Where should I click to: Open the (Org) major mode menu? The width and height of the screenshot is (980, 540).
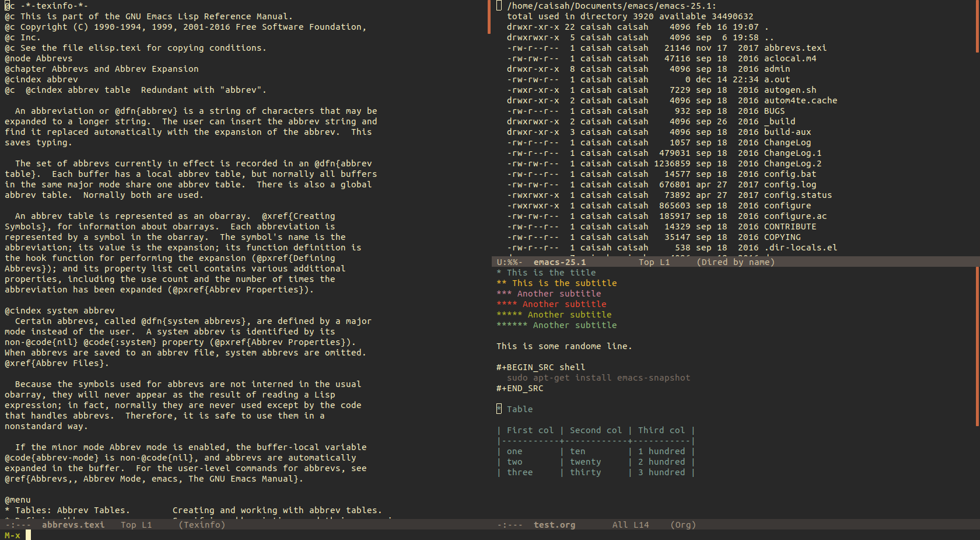pos(682,525)
